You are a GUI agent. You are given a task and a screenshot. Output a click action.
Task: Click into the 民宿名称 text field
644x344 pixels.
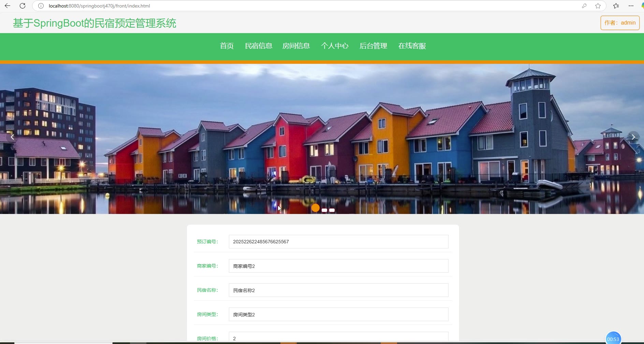[338, 290]
